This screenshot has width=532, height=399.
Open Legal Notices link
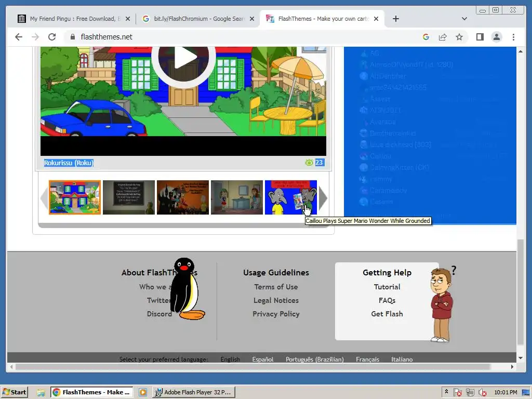point(276,300)
